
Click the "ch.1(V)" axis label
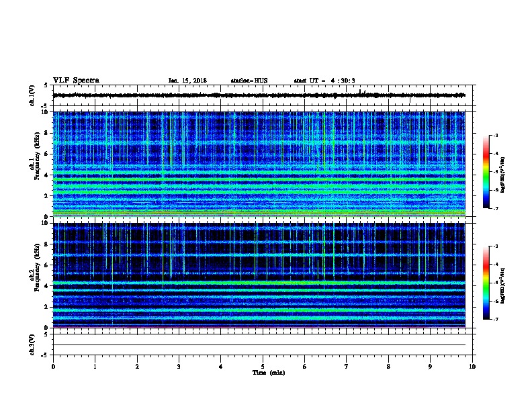32,95
